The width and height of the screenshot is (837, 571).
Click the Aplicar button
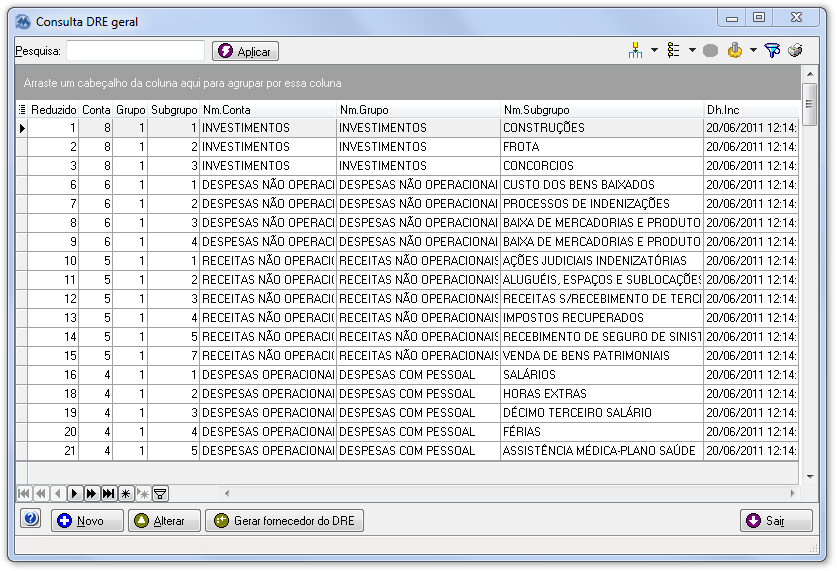[246, 51]
